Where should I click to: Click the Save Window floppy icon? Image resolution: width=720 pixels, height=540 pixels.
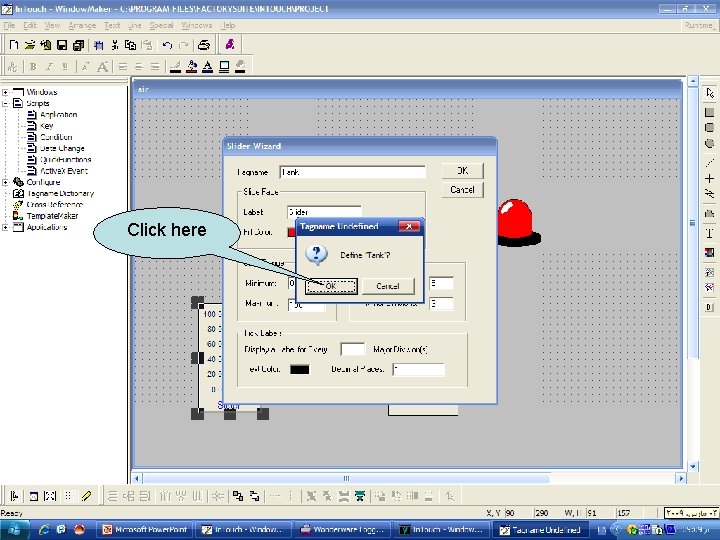pyautogui.click(x=62, y=45)
